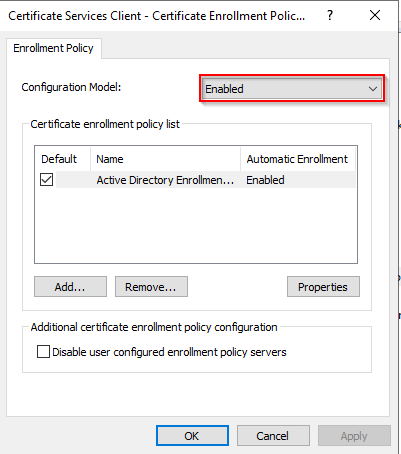
Task: Click the greyed-out Apply button
Action: pyautogui.click(x=354, y=436)
